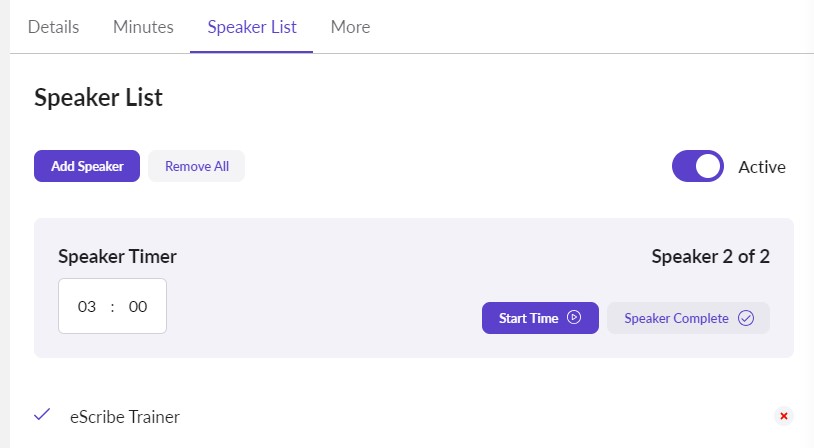
Task: Mark speaker done with Speaker Complete
Action: pos(676,318)
